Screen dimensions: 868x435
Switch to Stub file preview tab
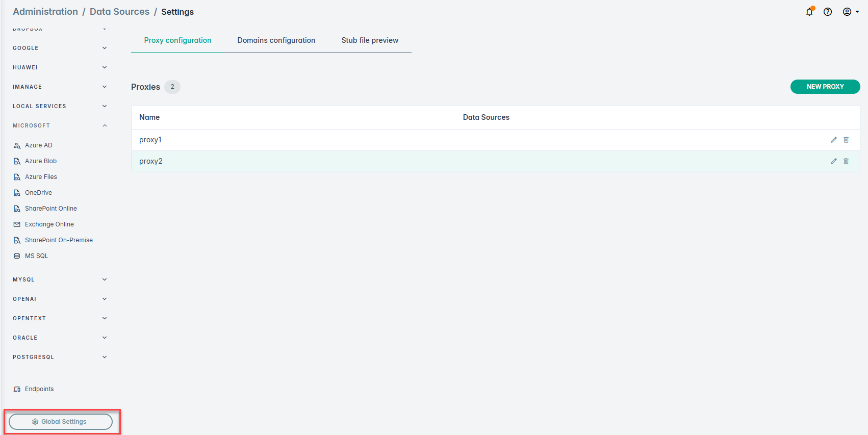click(x=370, y=40)
